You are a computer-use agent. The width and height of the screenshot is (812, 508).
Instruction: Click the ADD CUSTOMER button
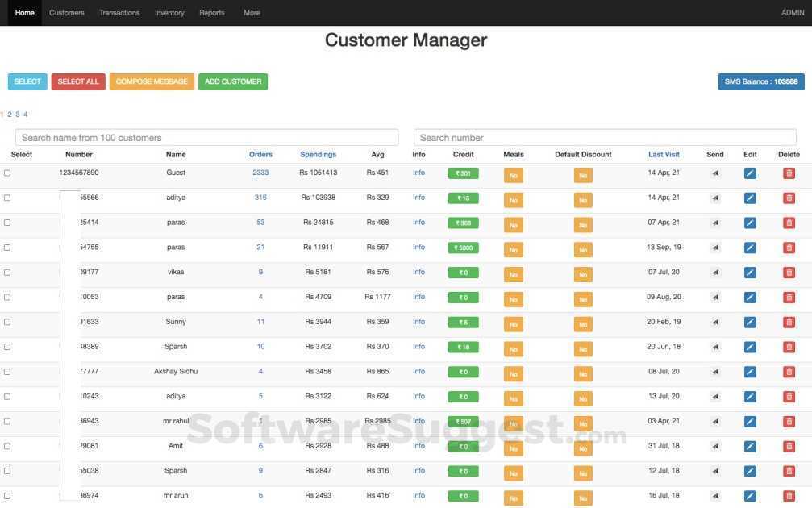[231, 81]
